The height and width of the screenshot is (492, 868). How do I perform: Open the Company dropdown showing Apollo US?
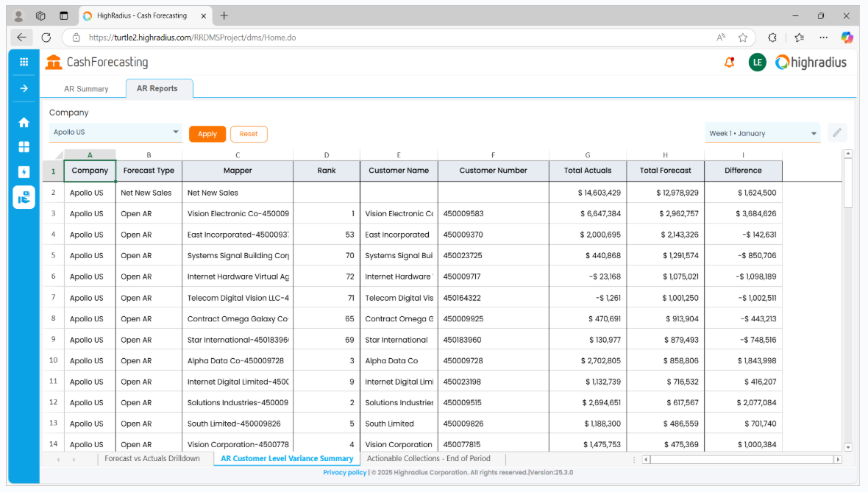point(115,132)
